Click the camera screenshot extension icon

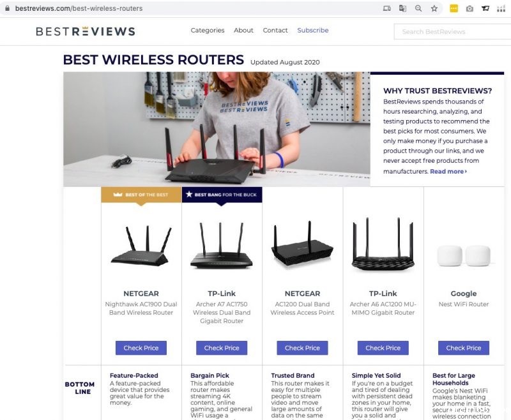pyautogui.click(x=469, y=8)
